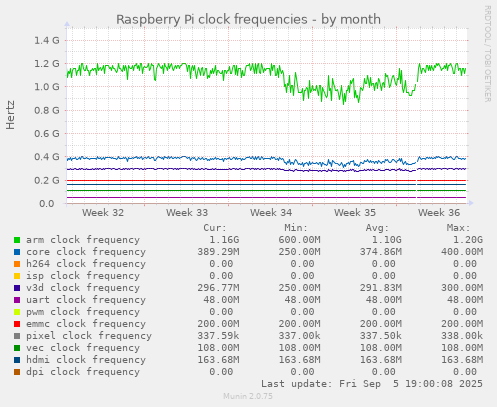
Task: Click the red emmc clock legend swatch
Action: (x=17, y=324)
